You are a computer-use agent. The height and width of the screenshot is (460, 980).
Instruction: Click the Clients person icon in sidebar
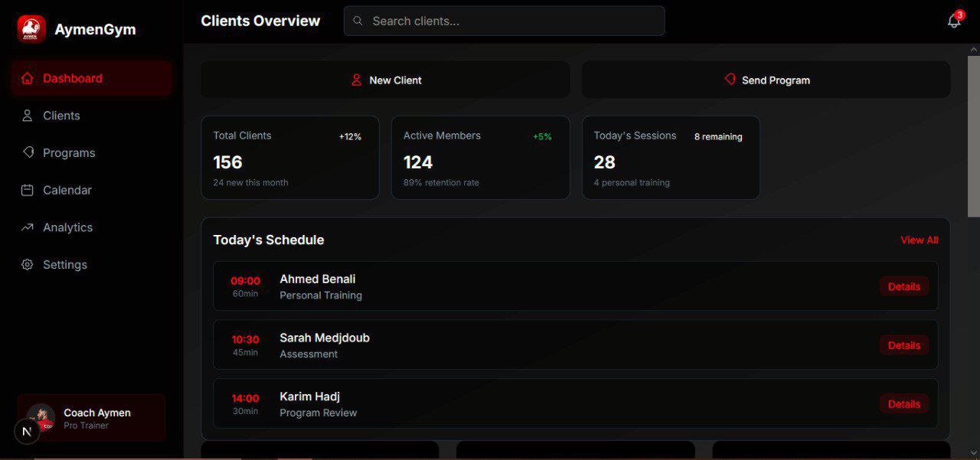pyautogui.click(x=27, y=115)
